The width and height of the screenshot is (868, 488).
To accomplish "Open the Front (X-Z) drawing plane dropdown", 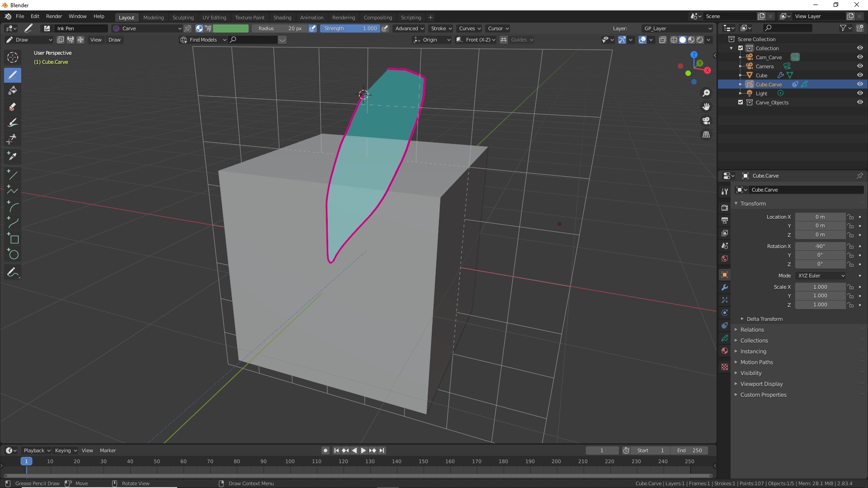I will pos(476,40).
